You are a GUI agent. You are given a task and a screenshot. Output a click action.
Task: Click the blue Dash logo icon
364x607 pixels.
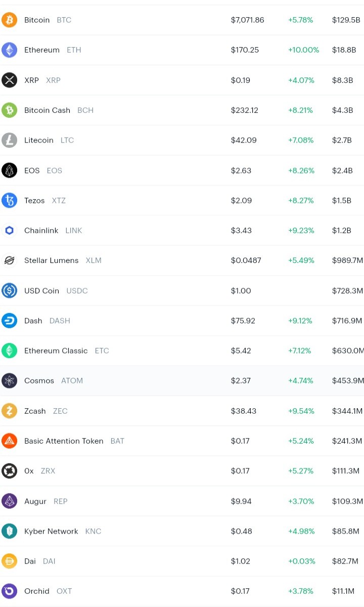point(9,321)
